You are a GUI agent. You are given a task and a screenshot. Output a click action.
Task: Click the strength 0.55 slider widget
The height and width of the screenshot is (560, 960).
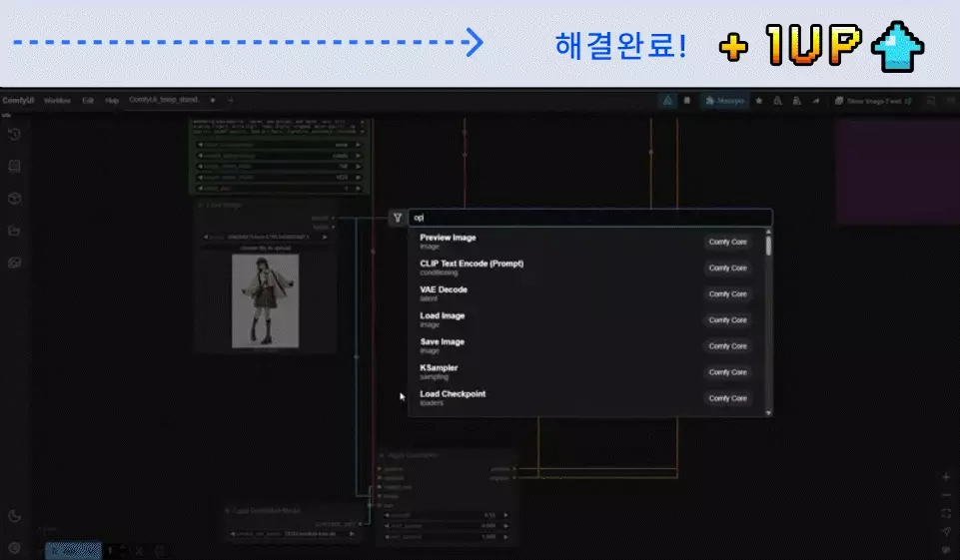(x=446, y=515)
